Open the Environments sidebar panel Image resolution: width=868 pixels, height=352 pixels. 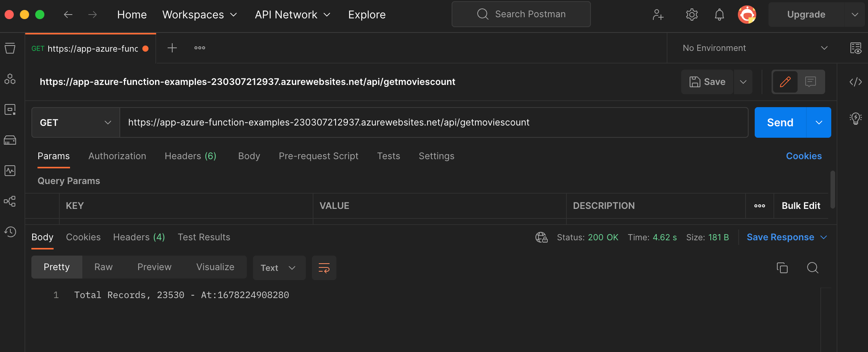[x=10, y=109]
